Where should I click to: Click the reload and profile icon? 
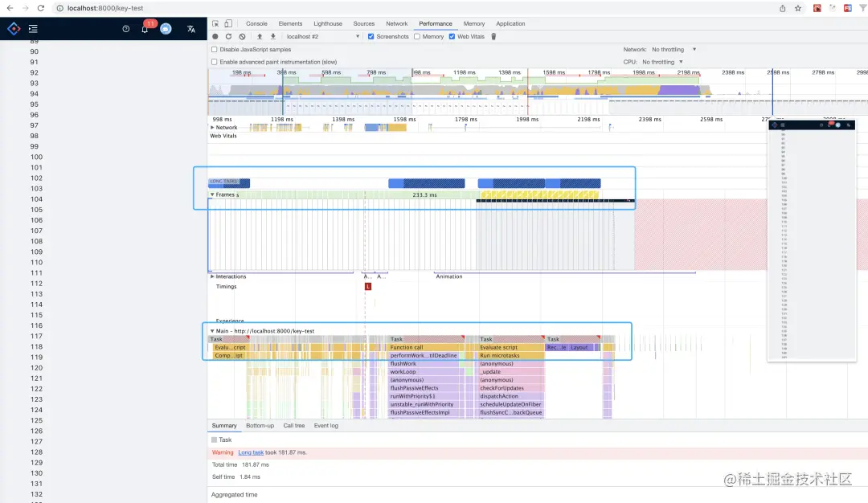(228, 36)
